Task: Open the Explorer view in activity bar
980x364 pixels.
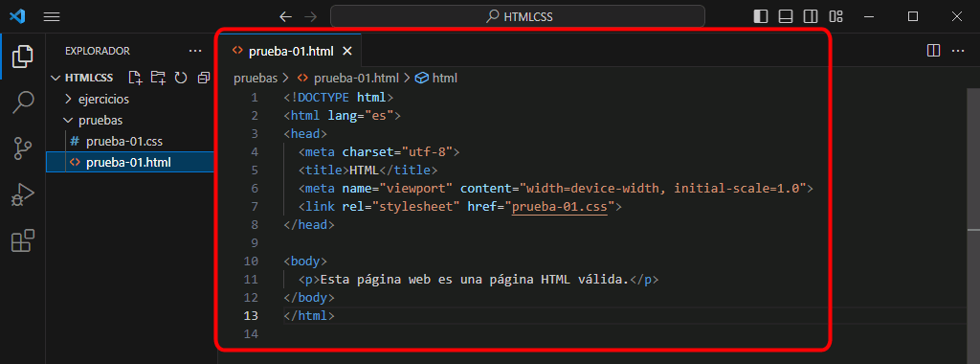Action: [23, 57]
